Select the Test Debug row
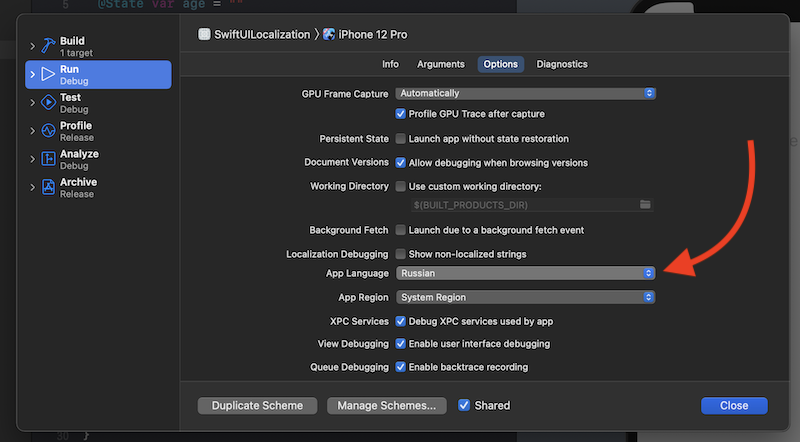 pyautogui.click(x=98, y=103)
